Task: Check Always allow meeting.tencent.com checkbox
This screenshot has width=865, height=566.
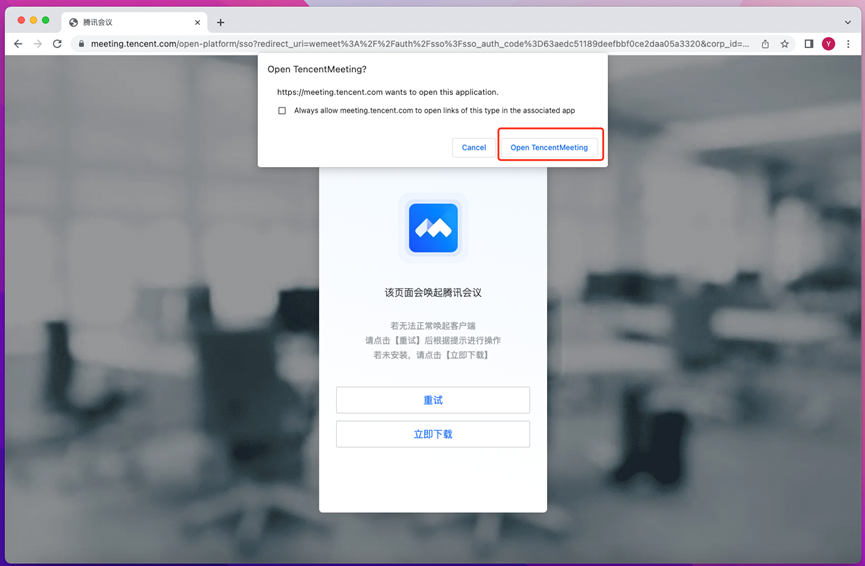Action: pyautogui.click(x=282, y=110)
